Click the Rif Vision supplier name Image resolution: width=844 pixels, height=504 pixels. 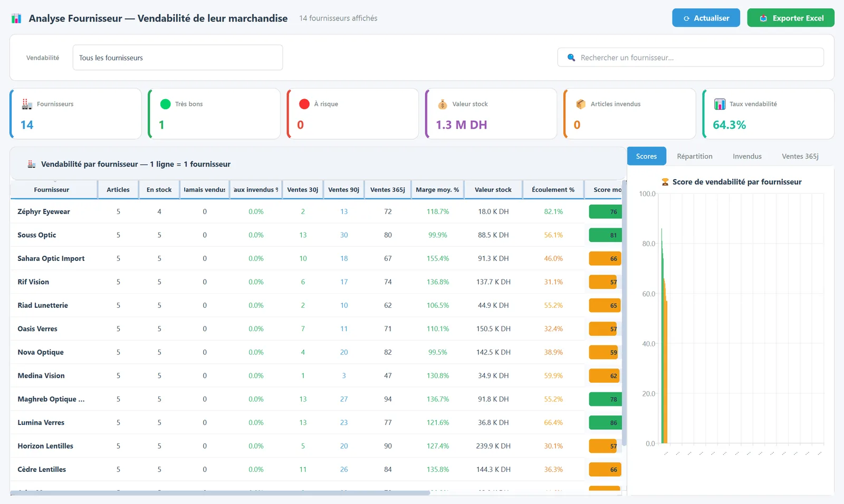(33, 282)
